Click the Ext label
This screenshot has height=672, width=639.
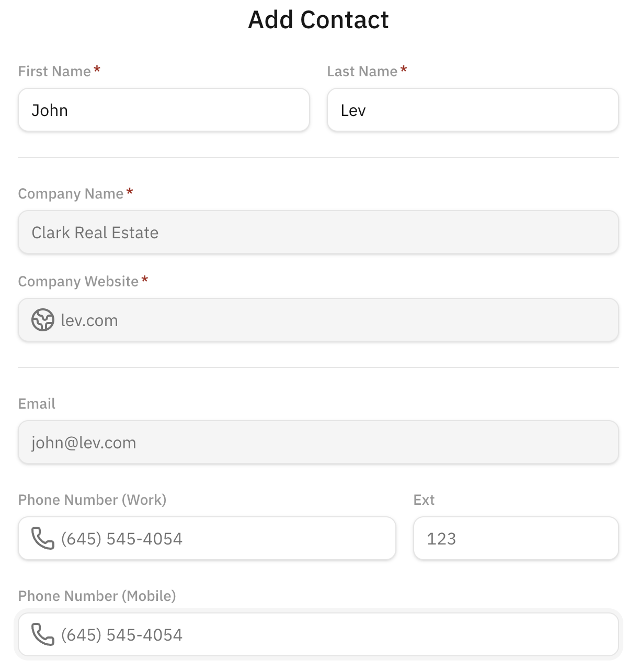tap(424, 500)
